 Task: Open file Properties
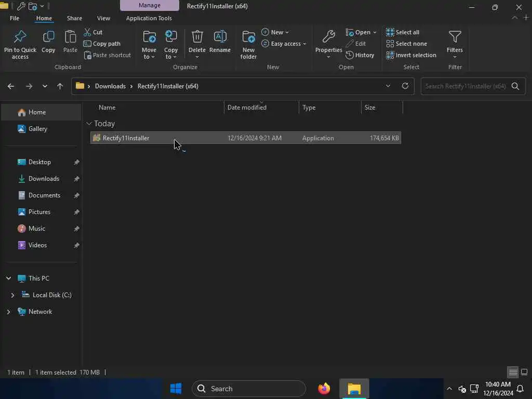coord(328,44)
